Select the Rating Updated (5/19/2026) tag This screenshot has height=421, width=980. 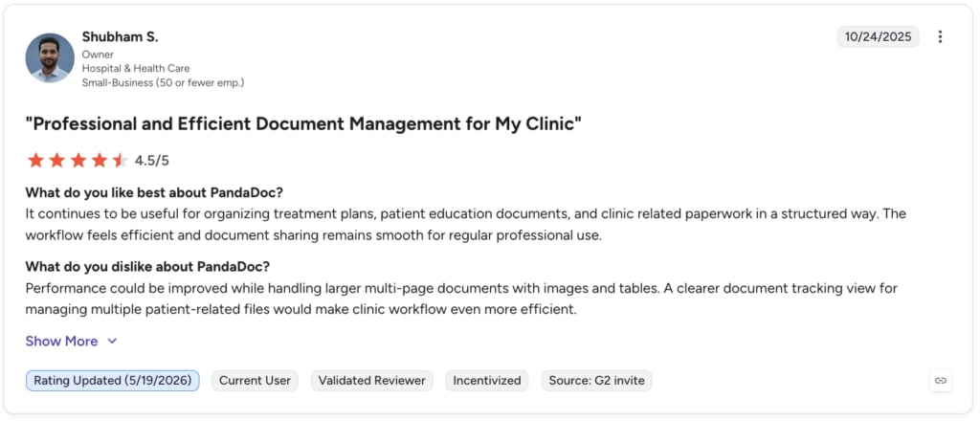tap(113, 381)
